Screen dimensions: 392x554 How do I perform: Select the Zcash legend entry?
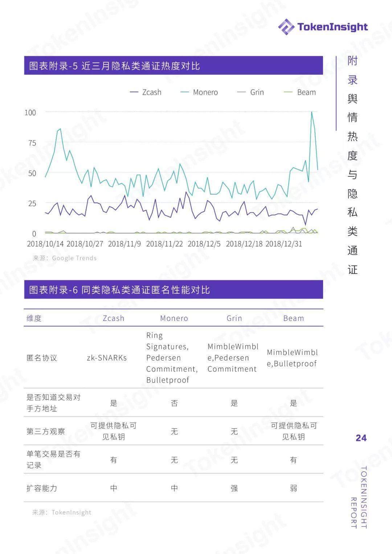pos(146,92)
